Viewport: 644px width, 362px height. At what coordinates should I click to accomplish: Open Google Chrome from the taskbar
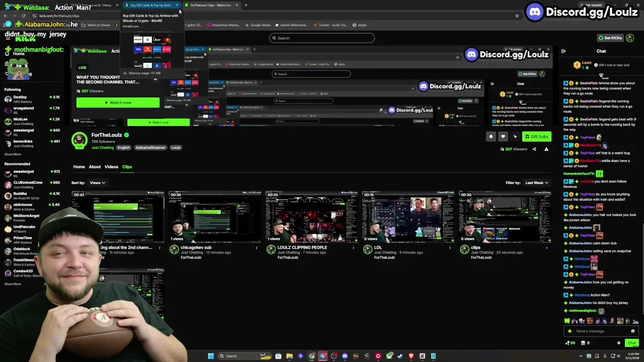click(311, 356)
